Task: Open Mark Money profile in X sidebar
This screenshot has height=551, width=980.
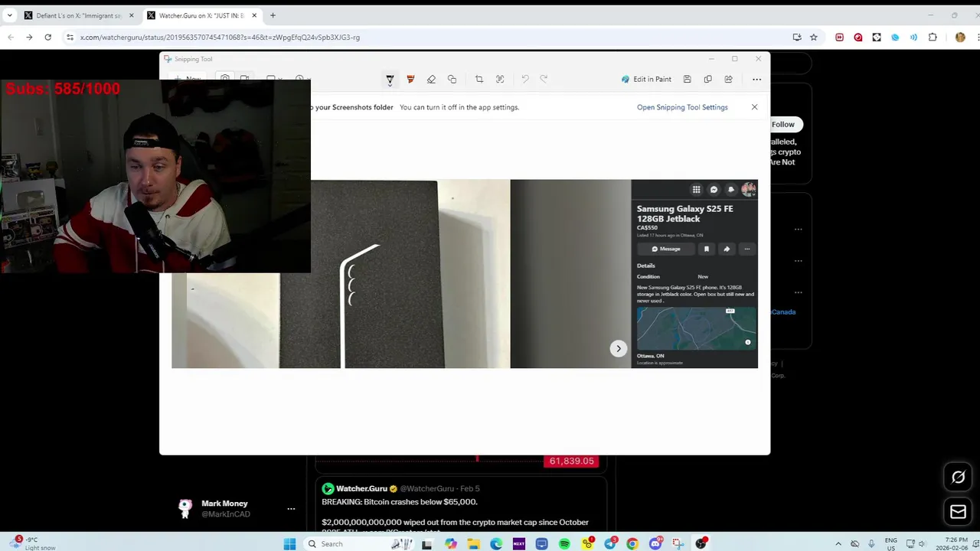Action: click(x=225, y=508)
